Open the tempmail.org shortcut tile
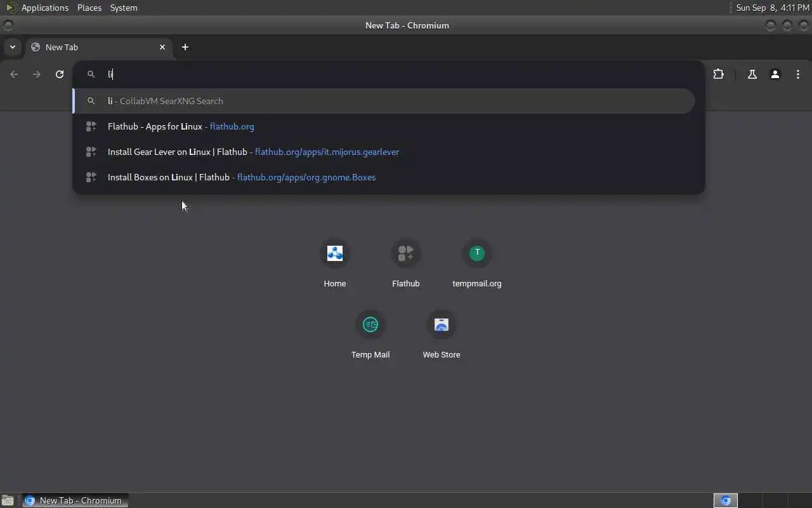Image resolution: width=812 pixels, height=508 pixels. [x=477, y=264]
